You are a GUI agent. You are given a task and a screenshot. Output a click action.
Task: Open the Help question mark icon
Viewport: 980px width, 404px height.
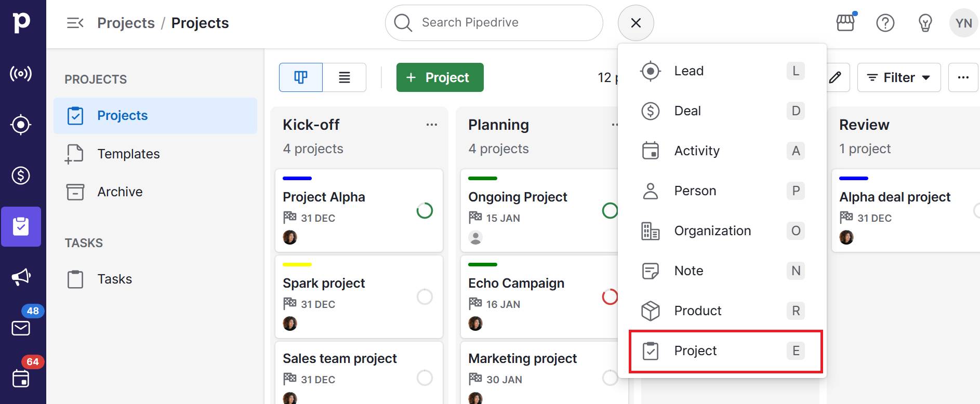click(x=885, y=23)
